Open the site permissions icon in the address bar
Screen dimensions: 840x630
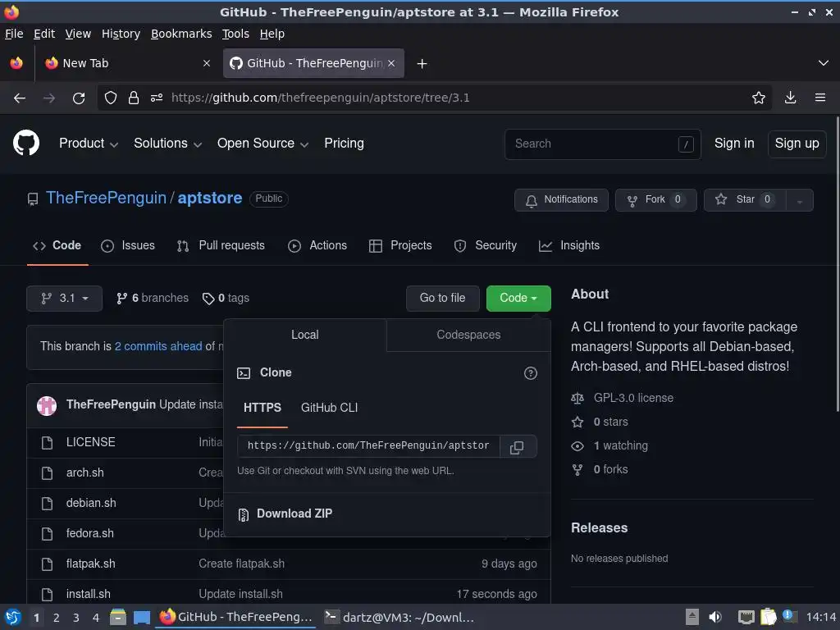(x=157, y=98)
